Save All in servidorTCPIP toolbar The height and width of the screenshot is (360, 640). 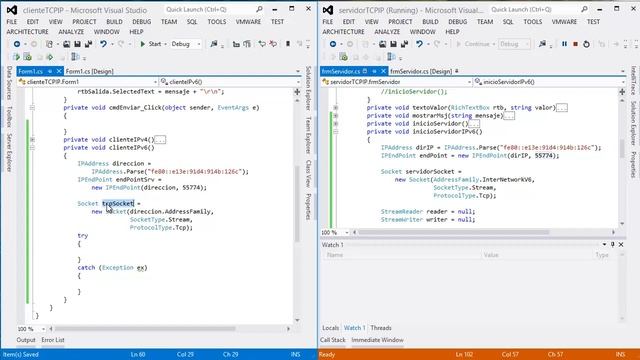click(404, 44)
